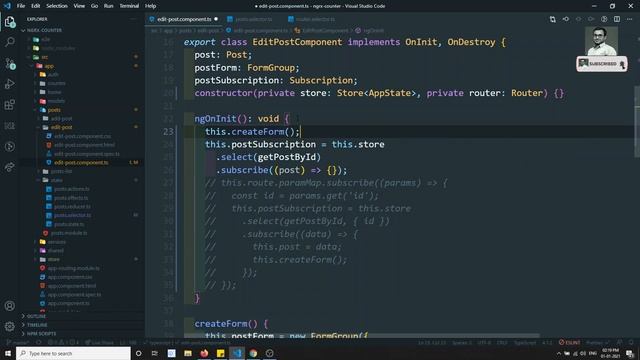This screenshot has height=360, width=640.
Task: Click the Cortana circle icon in taskbar
Action: point(138,353)
